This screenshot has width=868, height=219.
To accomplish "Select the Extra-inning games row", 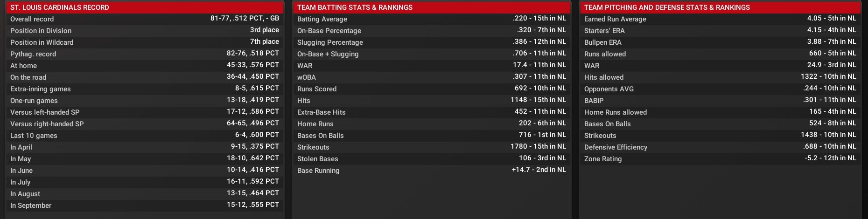I will coord(145,89).
